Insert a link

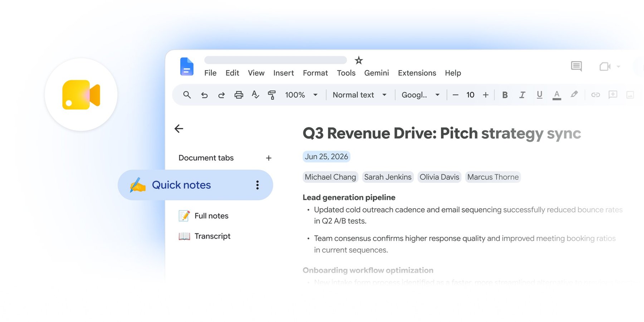(595, 95)
